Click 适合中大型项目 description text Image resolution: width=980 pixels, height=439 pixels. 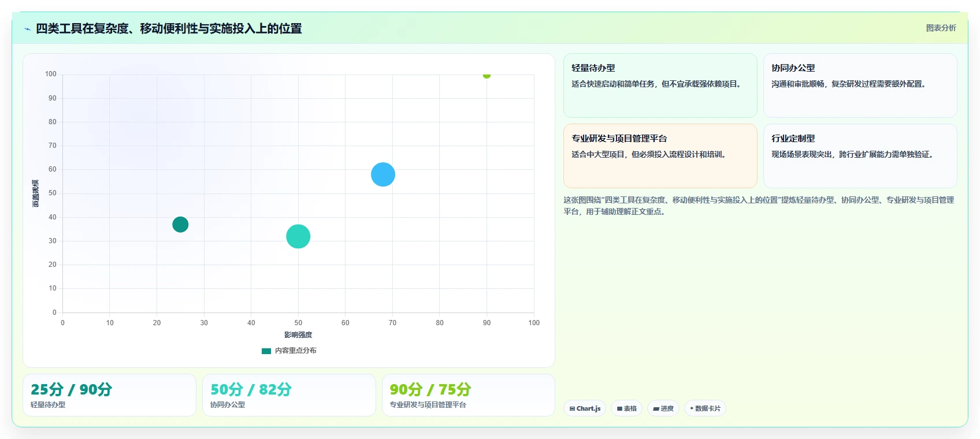click(x=648, y=154)
